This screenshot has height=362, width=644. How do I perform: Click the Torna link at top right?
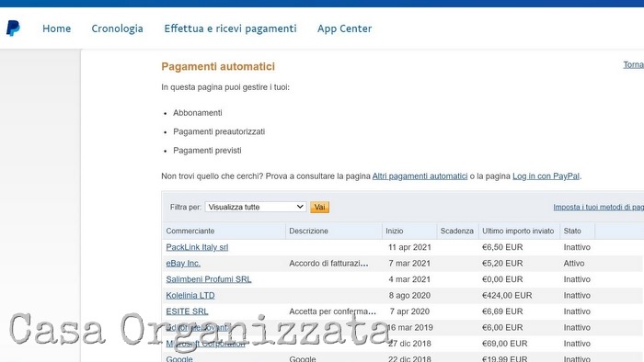pyautogui.click(x=633, y=65)
